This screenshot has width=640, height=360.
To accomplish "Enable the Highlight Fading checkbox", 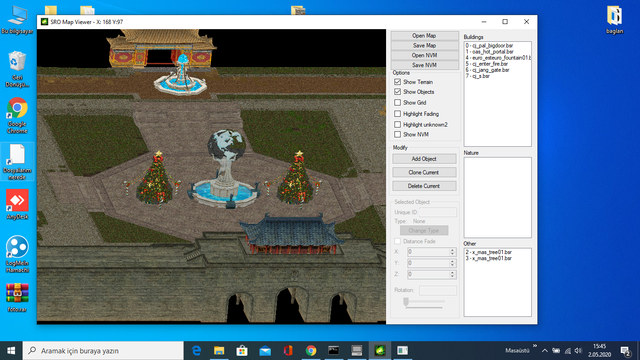I will click(398, 114).
